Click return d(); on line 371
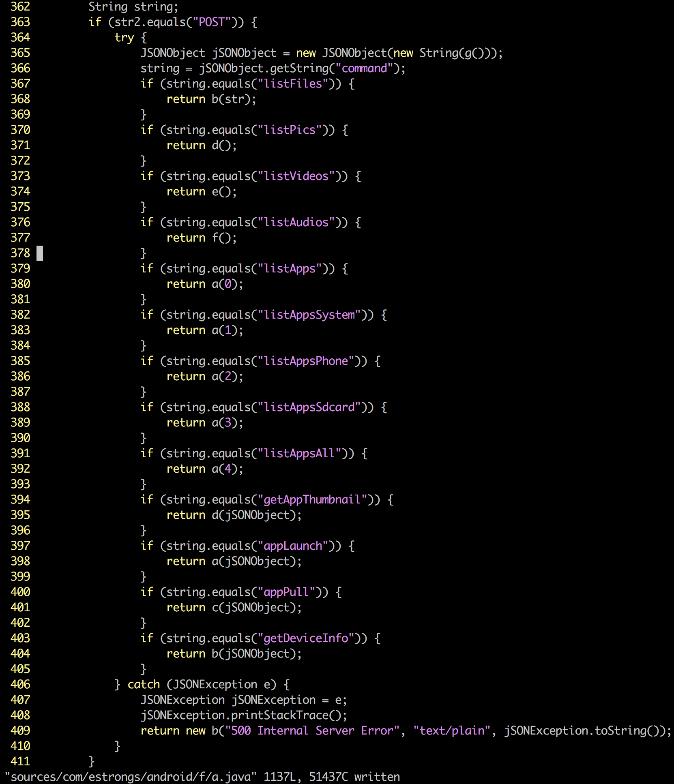Screen dimensions: 674x784 202,145
